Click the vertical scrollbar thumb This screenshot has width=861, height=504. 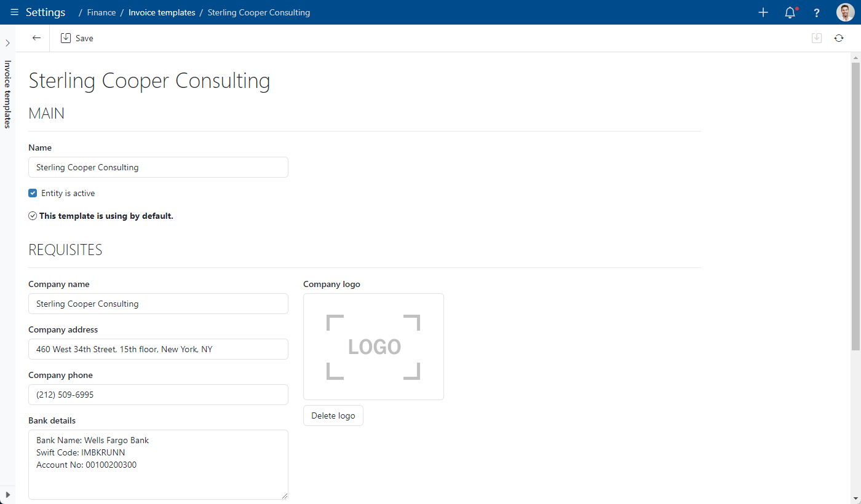click(855, 206)
